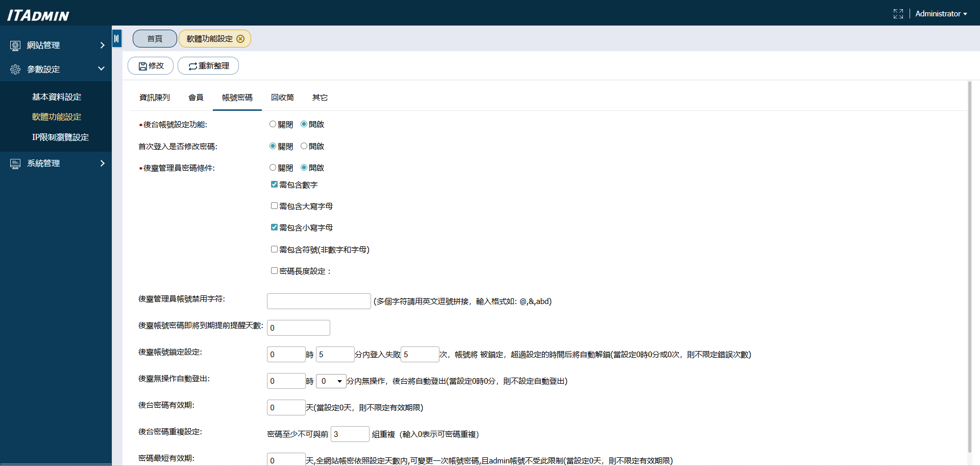Check the 密碼長度設定 checkbox

[274, 271]
